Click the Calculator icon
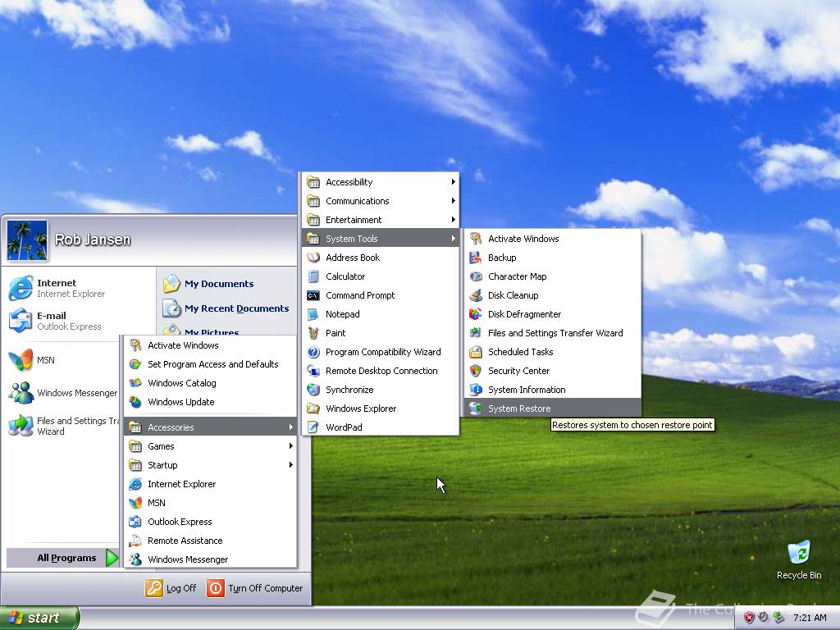This screenshot has width=840, height=630. 313,276
